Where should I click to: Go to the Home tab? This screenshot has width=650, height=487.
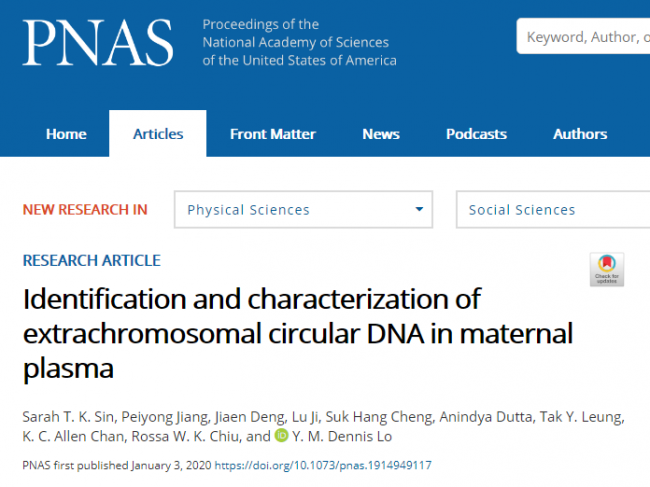click(66, 134)
